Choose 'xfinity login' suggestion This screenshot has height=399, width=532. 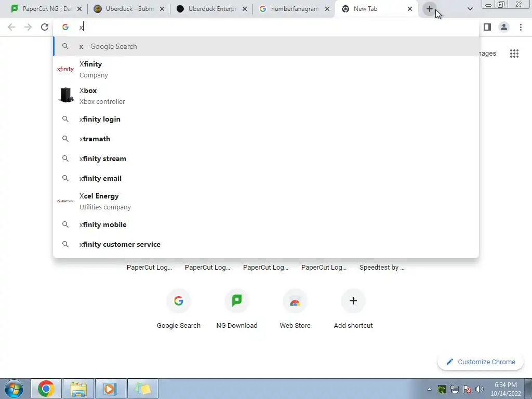click(x=266, y=119)
